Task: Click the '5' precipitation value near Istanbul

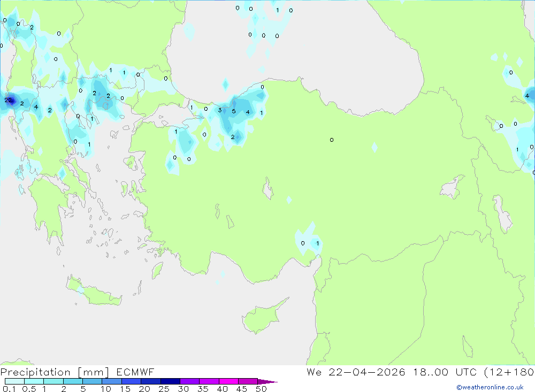Action: click(234, 111)
